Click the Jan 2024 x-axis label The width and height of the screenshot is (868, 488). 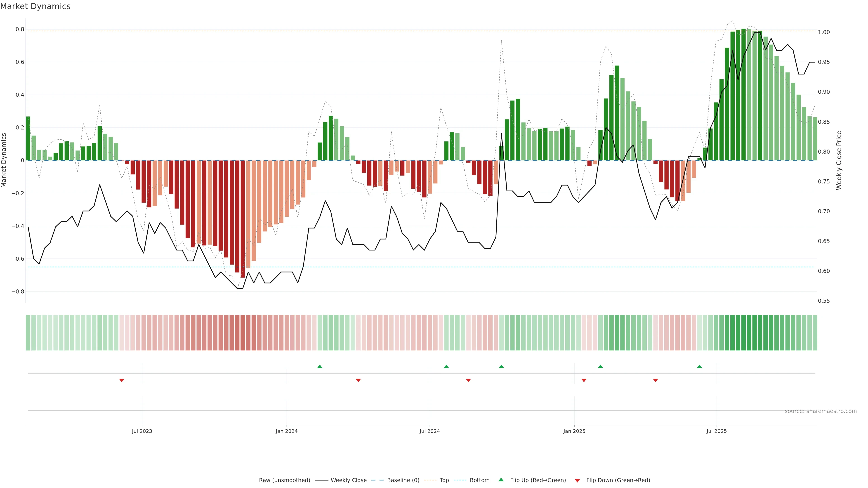pyautogui.click(x=286, y=431)
